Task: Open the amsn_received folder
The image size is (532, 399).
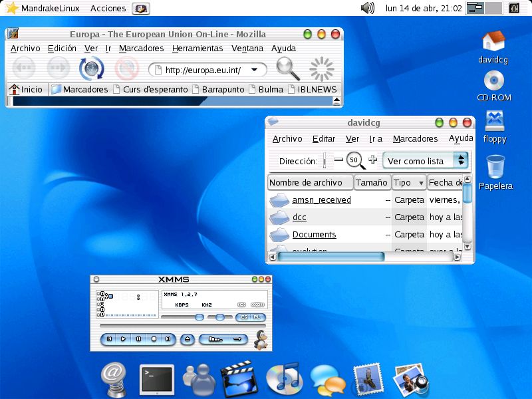Action: pyautogui.click(x=321, y=200)
